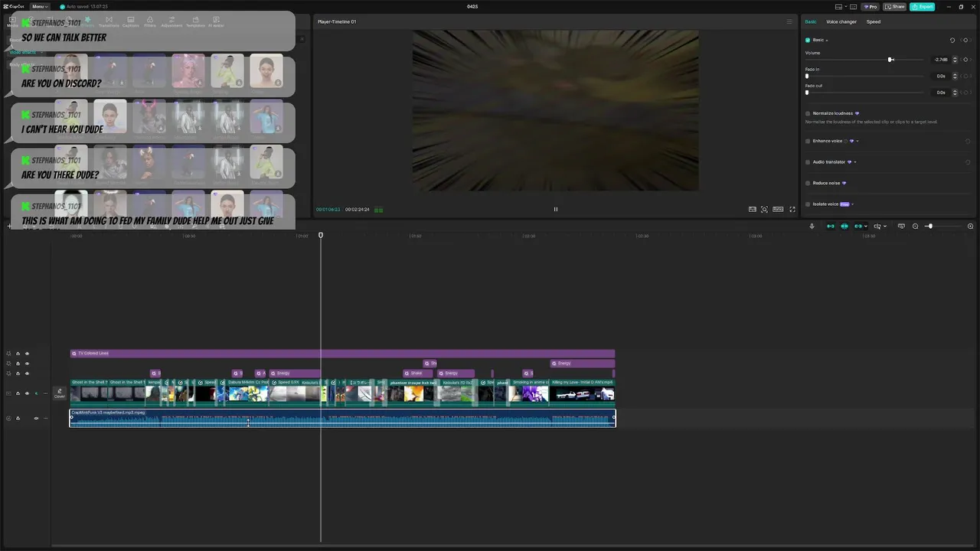Open the aspect ratio control in the player
Screen dimensions: 980x551
[x=778, y=209]
